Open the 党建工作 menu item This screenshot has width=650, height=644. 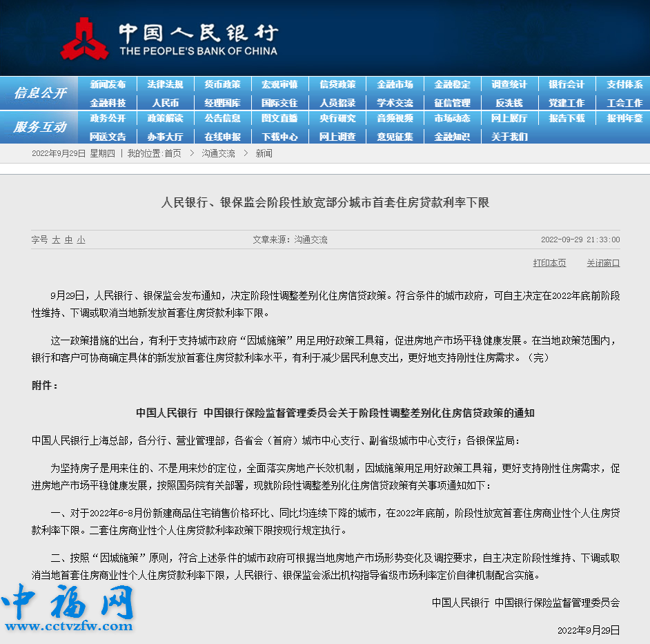point(567,103)
